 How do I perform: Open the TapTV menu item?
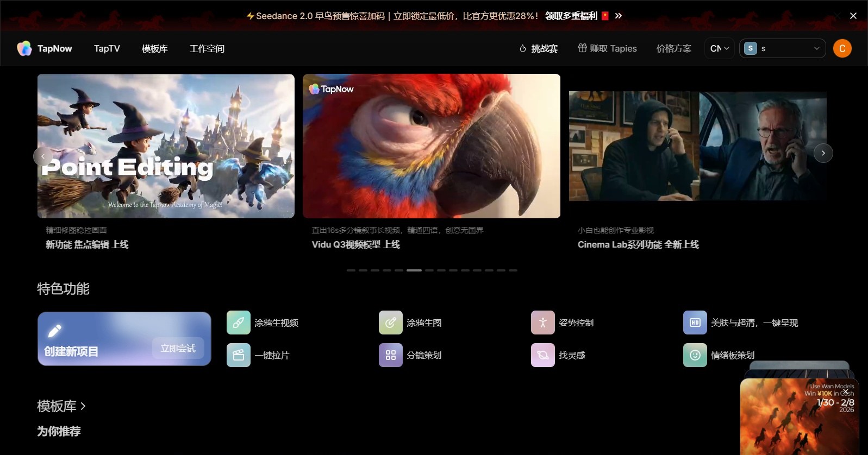[107, 48]
